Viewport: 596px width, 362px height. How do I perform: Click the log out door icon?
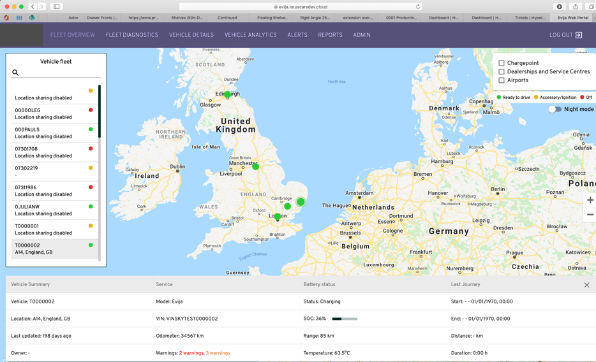tap(579, 35)
